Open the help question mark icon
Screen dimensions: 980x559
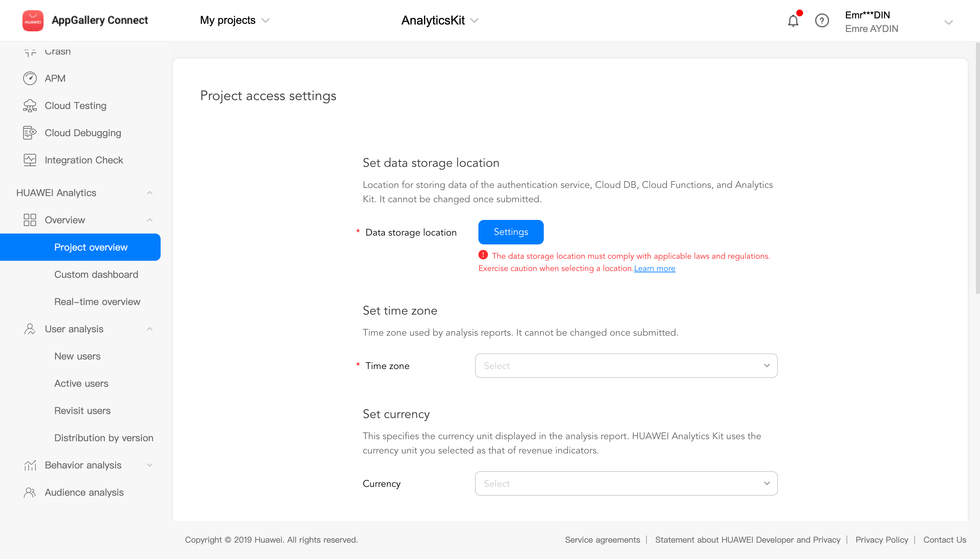821,21
